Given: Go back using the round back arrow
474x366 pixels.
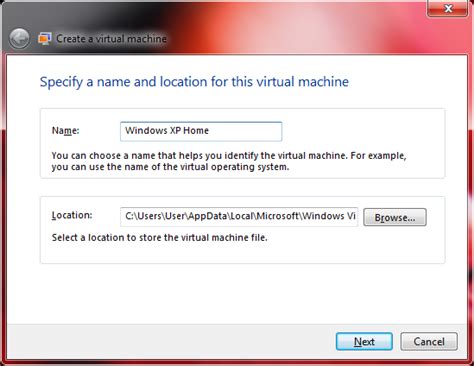Looking at the screenshot, I should point(19,39).
